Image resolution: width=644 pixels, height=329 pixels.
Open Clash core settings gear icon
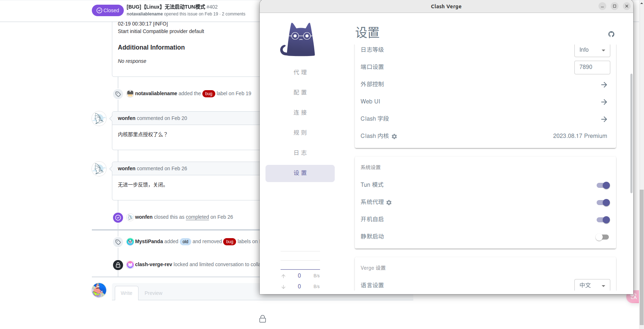click(394, 136)
